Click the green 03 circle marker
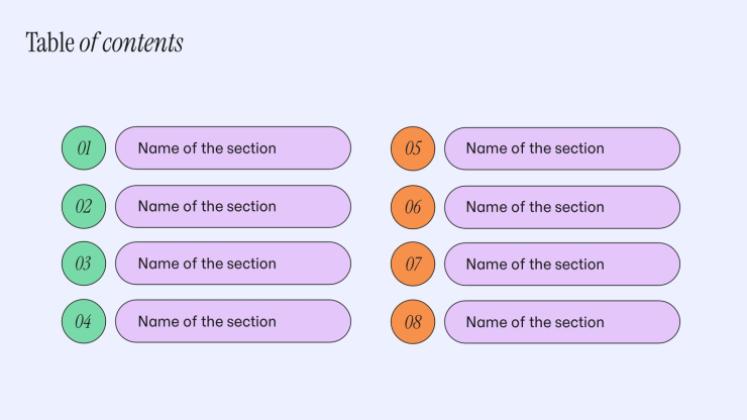The image size is (747, 420). tap(84, 264)
